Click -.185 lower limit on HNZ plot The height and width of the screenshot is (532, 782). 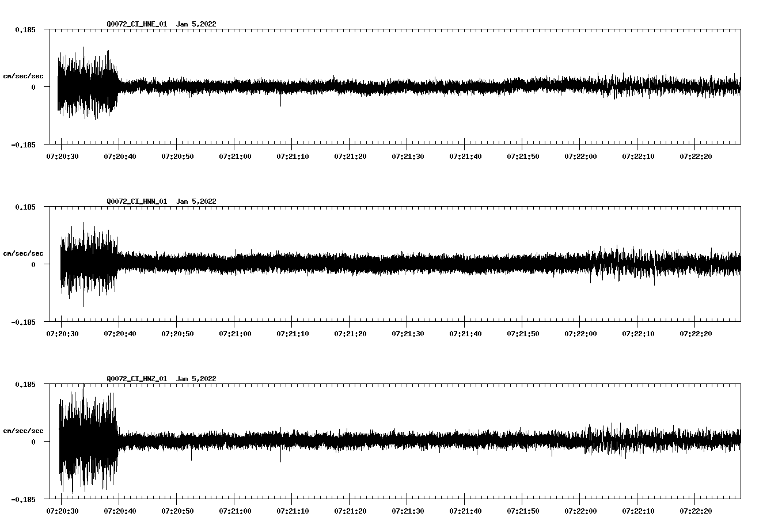point(23,500)
